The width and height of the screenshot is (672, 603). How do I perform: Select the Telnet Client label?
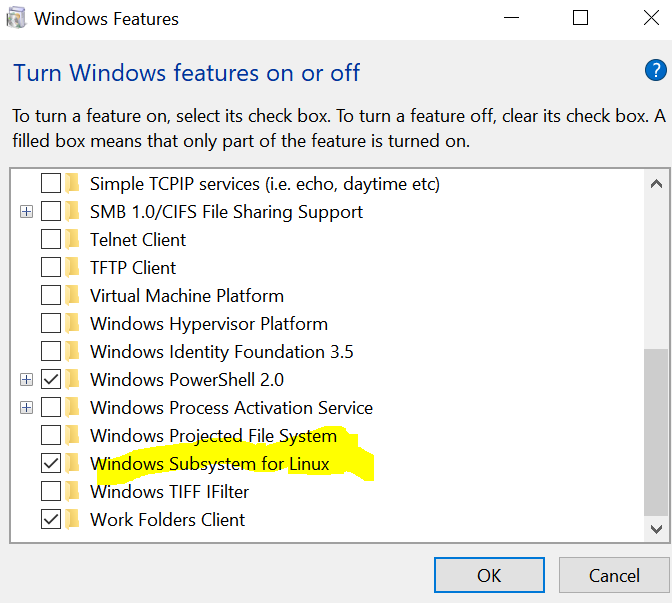[x=138, y=240]
